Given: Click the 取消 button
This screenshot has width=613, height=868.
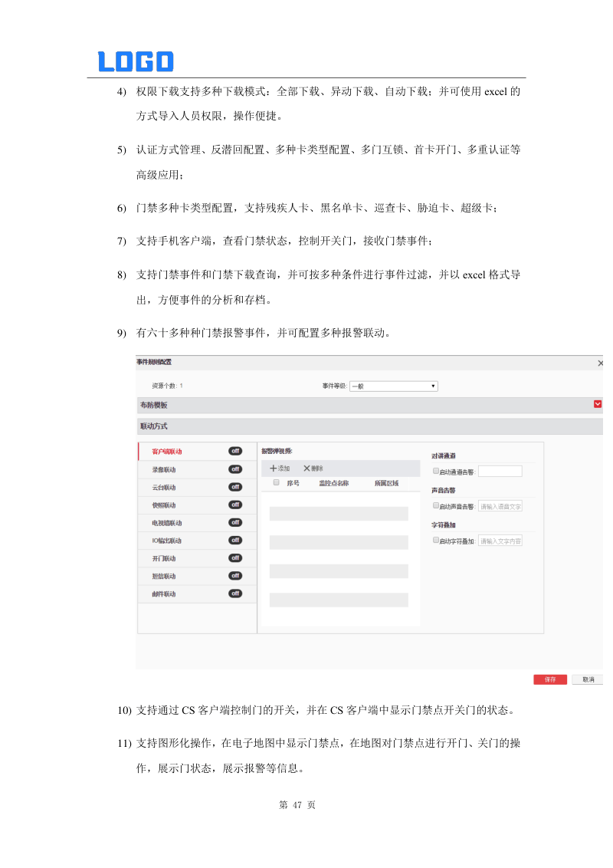Looking at the screenshot, I should pyautogui.click(x=588, y=679).
